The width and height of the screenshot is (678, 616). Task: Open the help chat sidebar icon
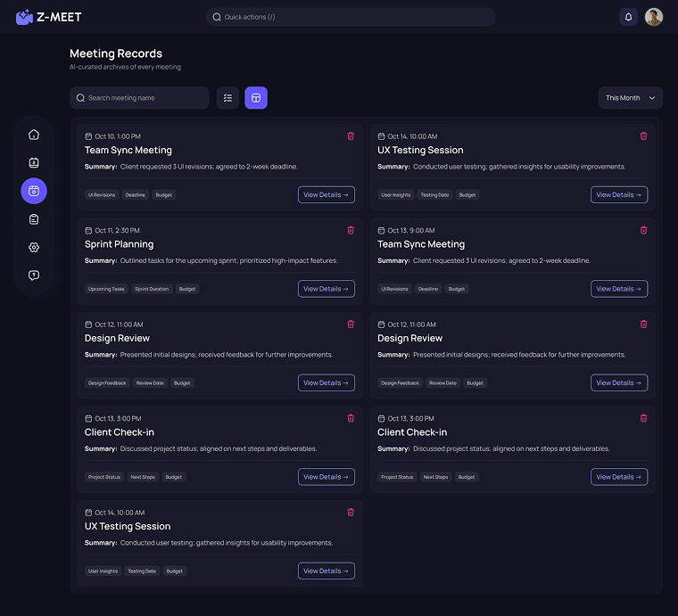click(34, 275)
